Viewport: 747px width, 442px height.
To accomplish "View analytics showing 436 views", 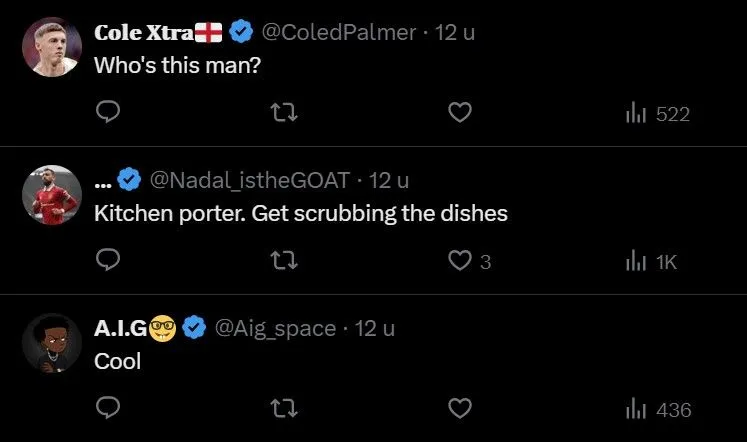I will tap(657, 409).
